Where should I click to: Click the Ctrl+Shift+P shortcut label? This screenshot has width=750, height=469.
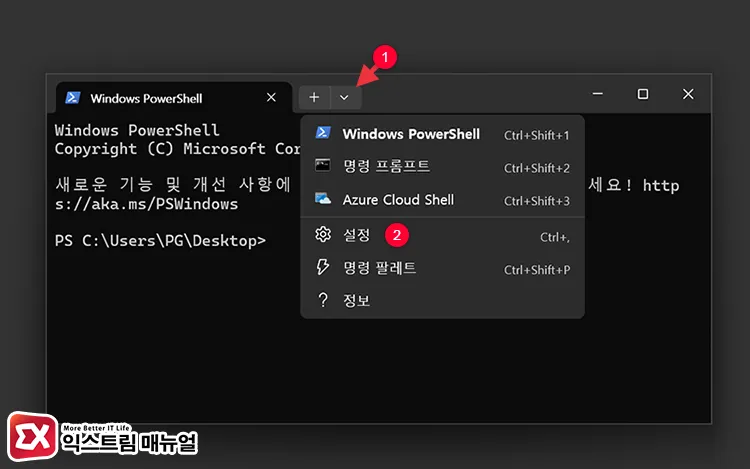[x=537, y=270]
